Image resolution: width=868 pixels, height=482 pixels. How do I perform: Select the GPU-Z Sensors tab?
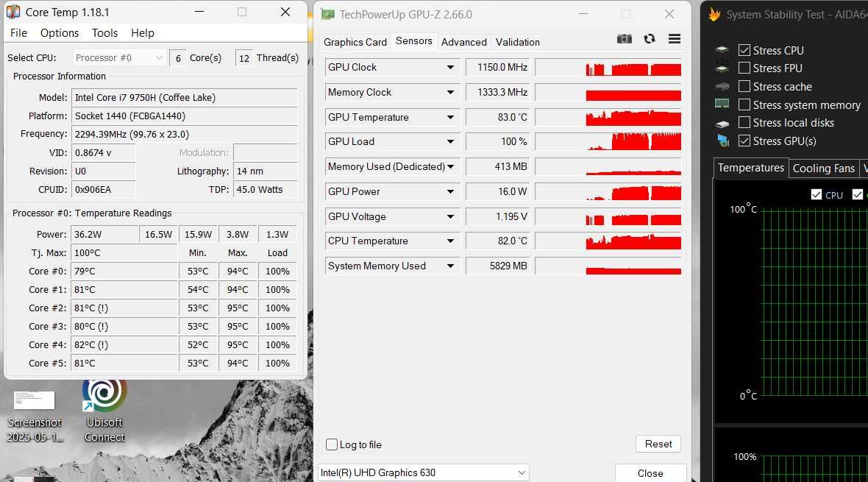point(413,41)
